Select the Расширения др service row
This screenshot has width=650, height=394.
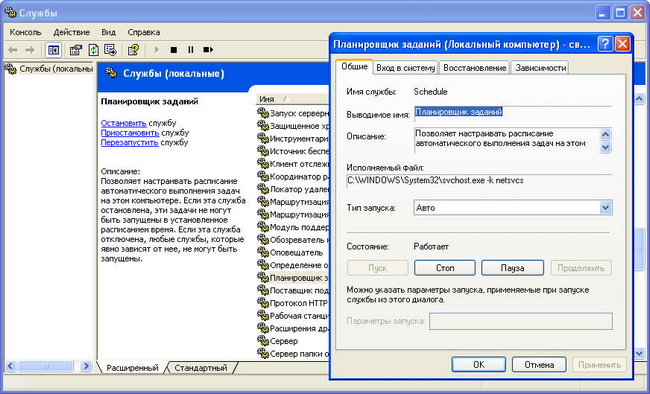click(293, 328)
